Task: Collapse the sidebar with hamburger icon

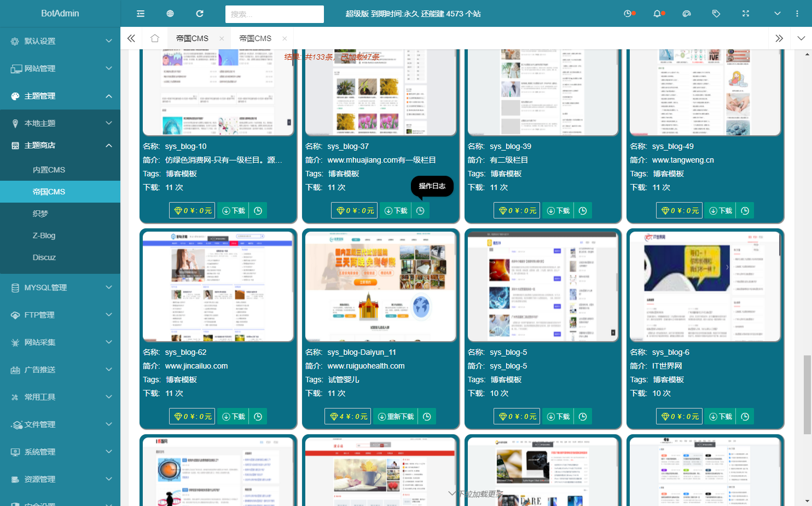Action: pyautogui.click(x=141, y=14)
